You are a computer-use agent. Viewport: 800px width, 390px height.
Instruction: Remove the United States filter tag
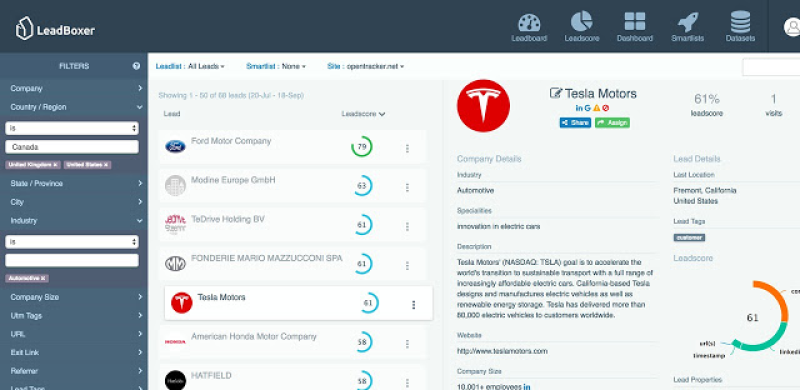tap(106, 165)
